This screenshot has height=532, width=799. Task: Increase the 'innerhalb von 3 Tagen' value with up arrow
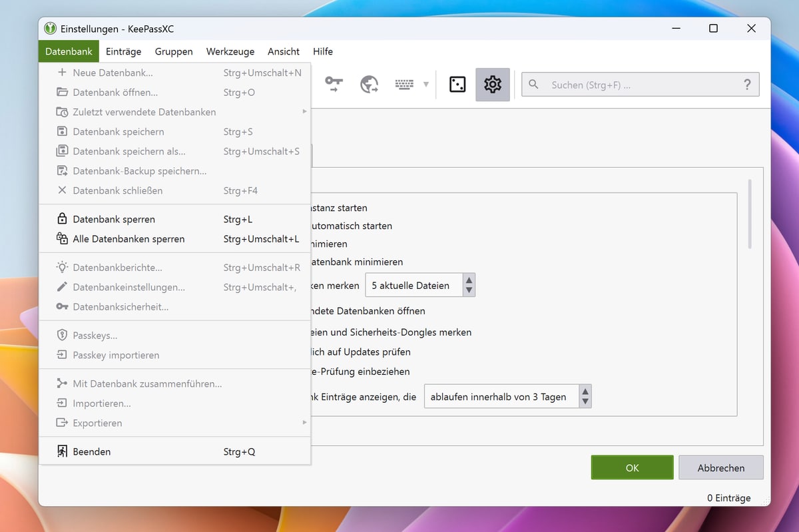(585, 392)
